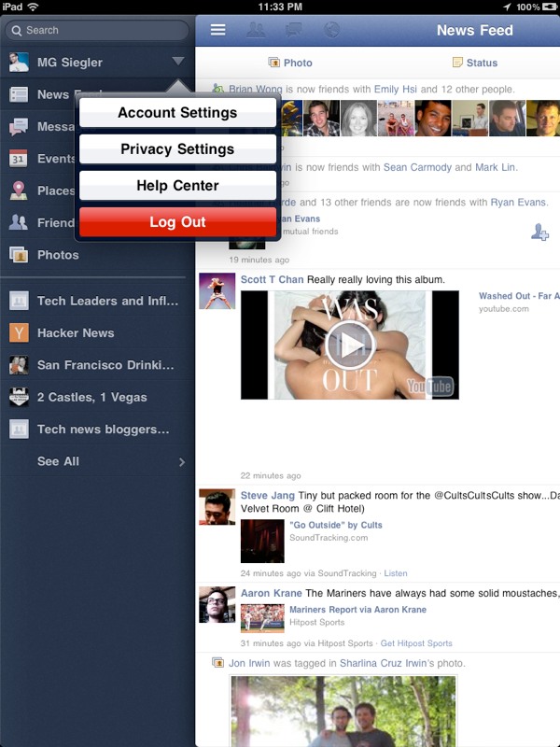The image size is (560, 747).
Task: Tap the Wi-Fi icon in status bar
Action: pyautogui.click(x=33, y=7)
